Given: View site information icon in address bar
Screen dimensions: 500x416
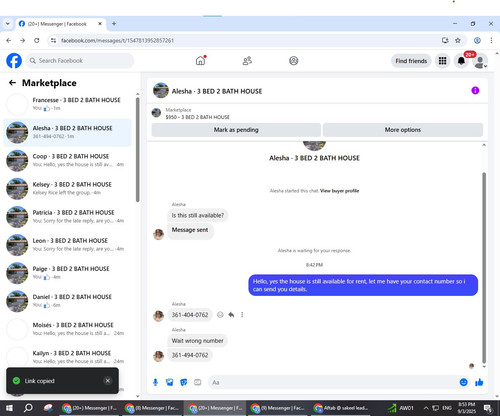Looking at the screenshot, I should pos(53,40).
